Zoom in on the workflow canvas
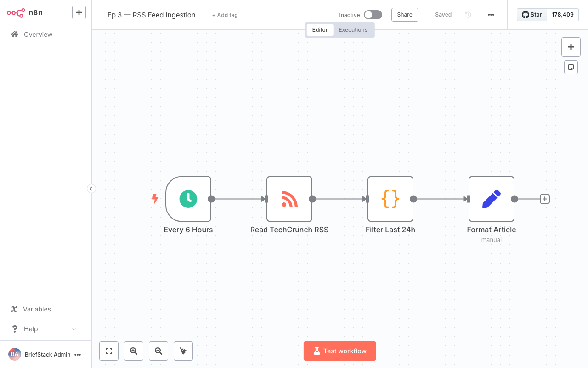Image resolution: width=588 pixels, height=368 pixels. pyautogui.click(x=133, y=351)
